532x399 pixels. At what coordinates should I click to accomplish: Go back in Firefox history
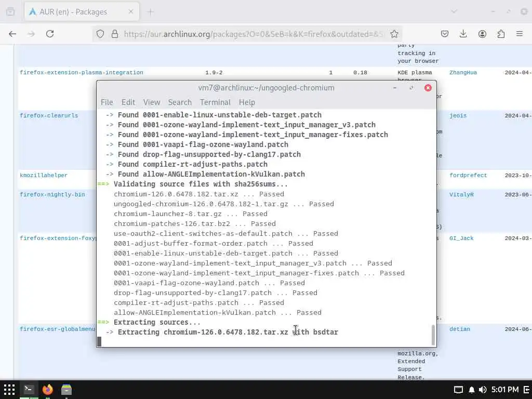click(12, 34)
